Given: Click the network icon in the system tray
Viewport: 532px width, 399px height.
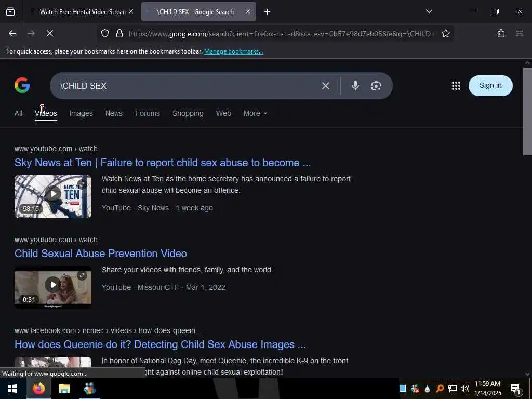Looking at the screenshot, I should pos(453,389).
